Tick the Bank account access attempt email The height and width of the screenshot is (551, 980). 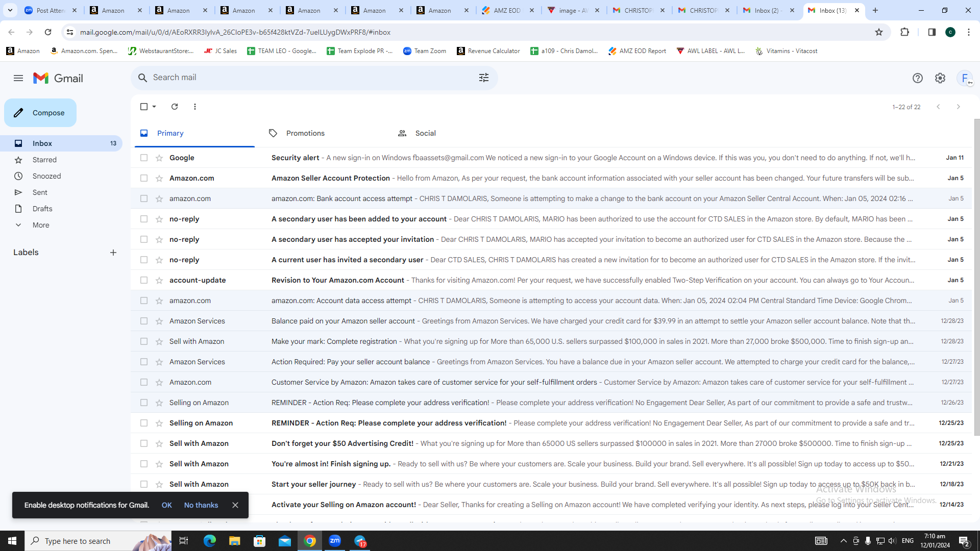click(143, 198)
